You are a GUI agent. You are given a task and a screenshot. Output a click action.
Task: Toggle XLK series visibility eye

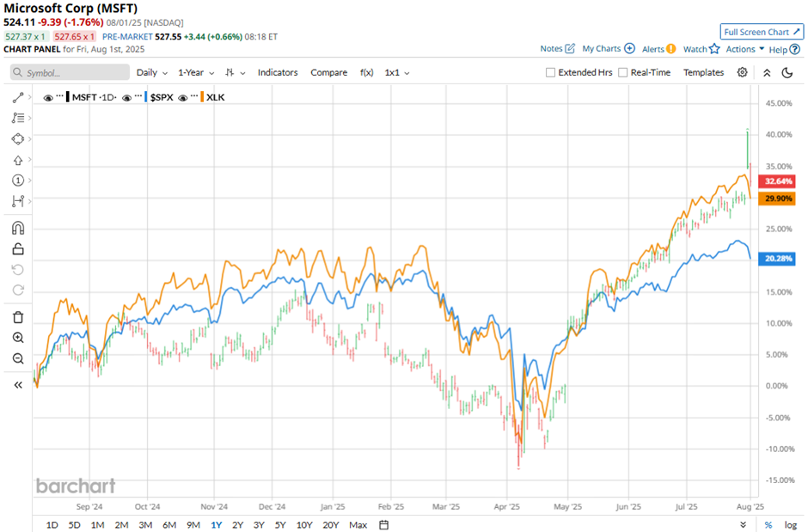(182, 97)
